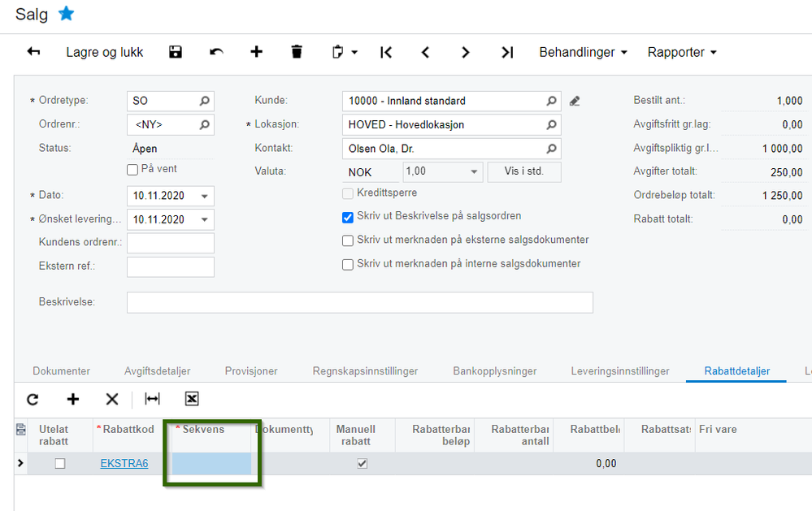Open the Behandlinger dropdown menu
This screenshot has height=511, width=812.
[583, 52]
